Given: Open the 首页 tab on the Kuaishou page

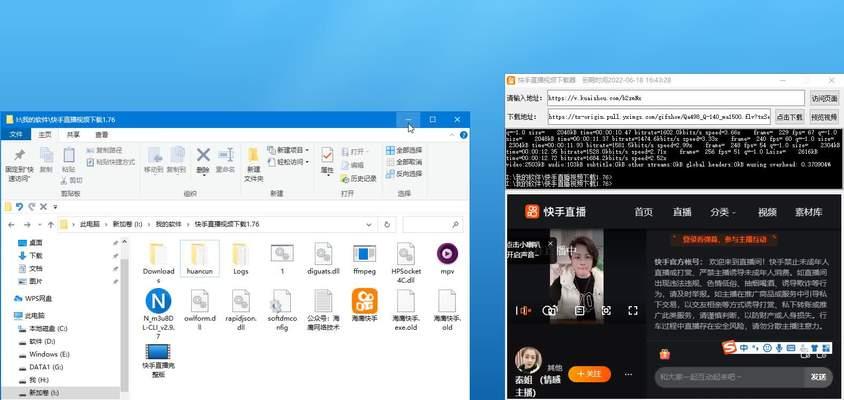Looking at the screenshot, I should coord(643,212).
